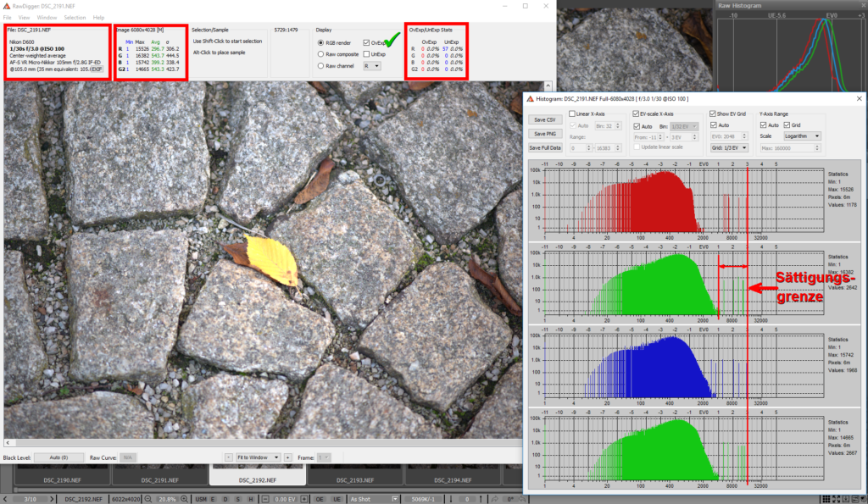Click the minus zoom button beside Fit to Window

[x=228, y=457]
